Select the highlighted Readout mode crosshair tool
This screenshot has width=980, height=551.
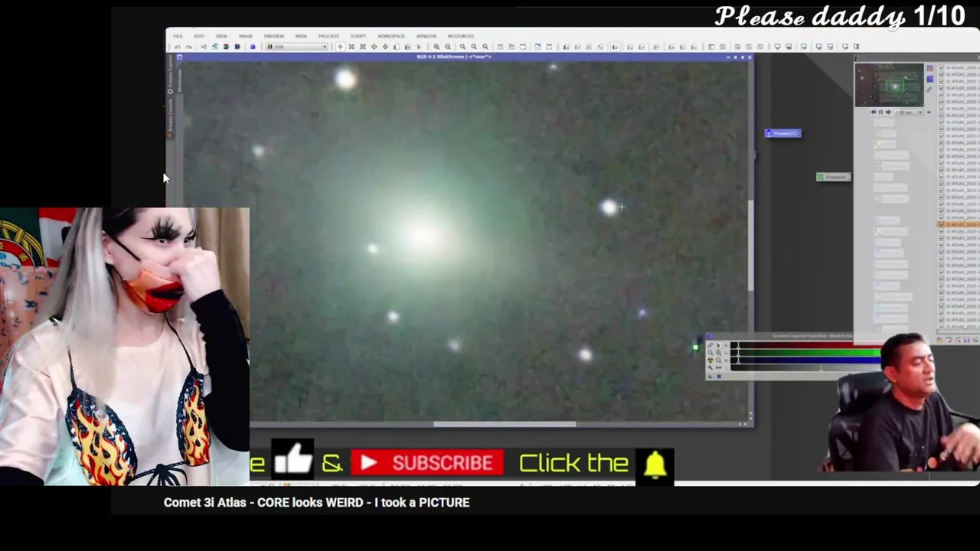click(x=340, y=47)
